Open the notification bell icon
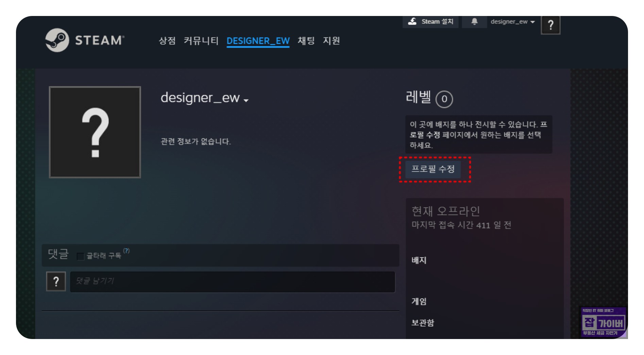The height and width of the screenshot is (355, 644). pyautogui.click(x=474, y=22)
